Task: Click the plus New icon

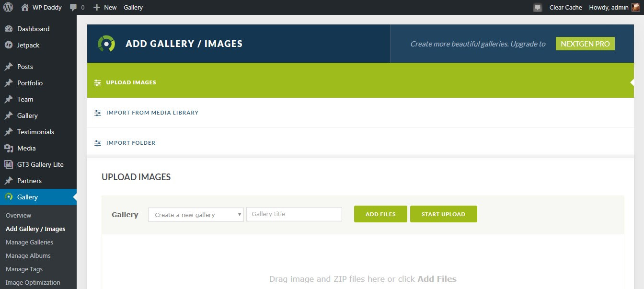Action: (96, 7)
